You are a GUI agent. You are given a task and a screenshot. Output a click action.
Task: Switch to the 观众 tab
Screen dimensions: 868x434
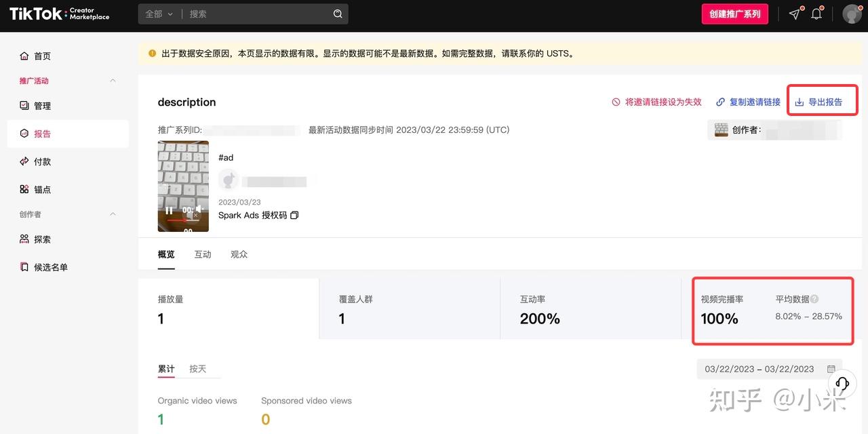click(239, 254)
